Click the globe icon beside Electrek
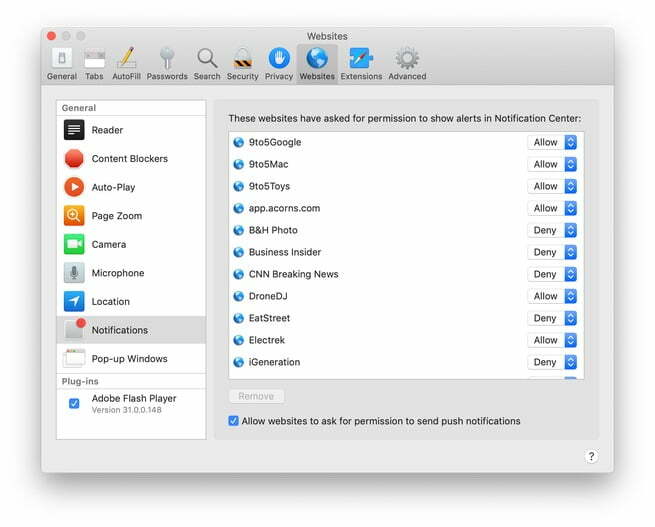The width and height of the screenshot is (655, 527). [239, 340]
